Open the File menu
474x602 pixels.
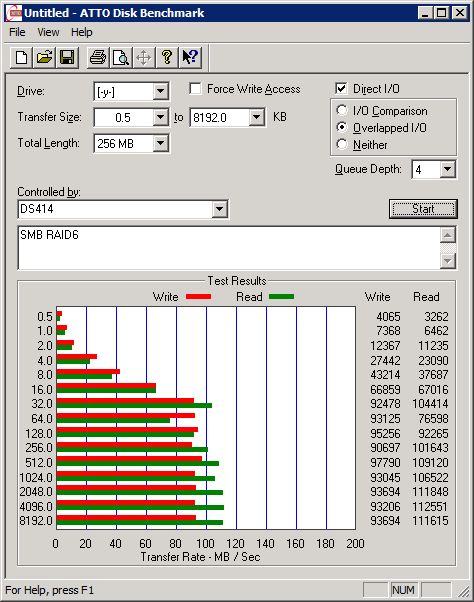click(x=17, y=32)
